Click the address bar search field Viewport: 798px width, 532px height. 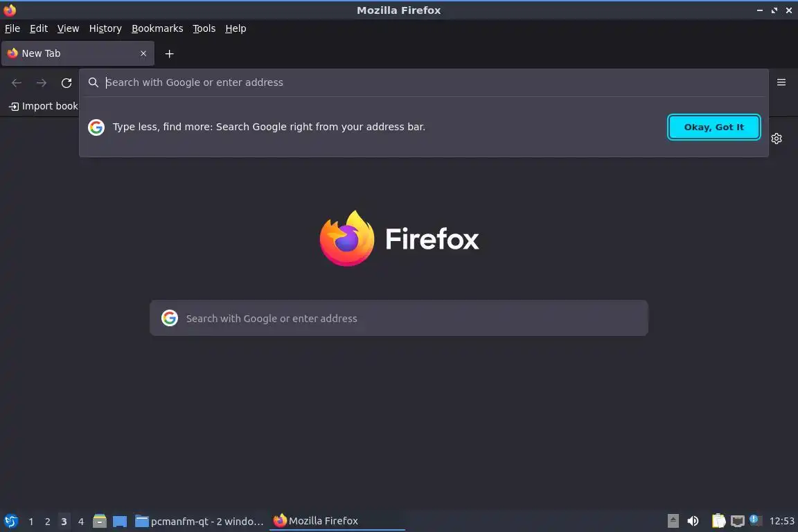click(x=423, y=82)
